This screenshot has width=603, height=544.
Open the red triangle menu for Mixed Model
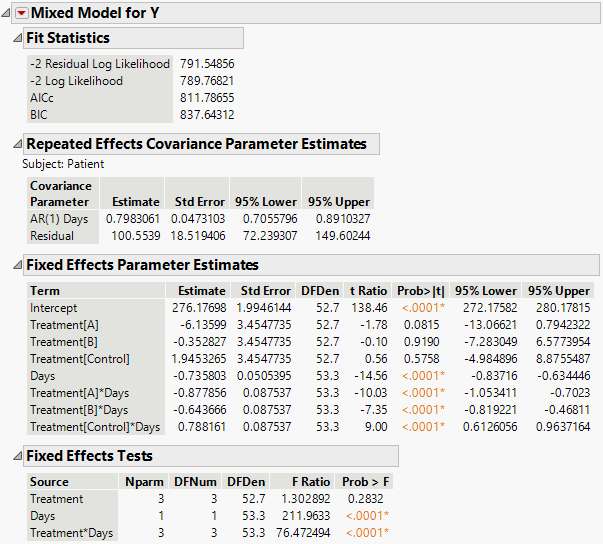point(22,13)
